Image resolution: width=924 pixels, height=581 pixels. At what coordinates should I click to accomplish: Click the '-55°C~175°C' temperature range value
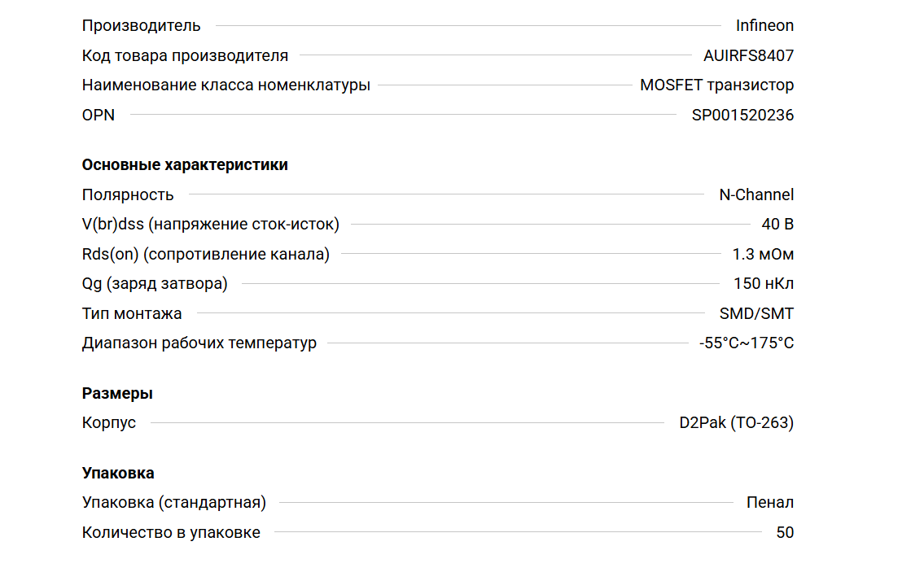click(746, 343)
